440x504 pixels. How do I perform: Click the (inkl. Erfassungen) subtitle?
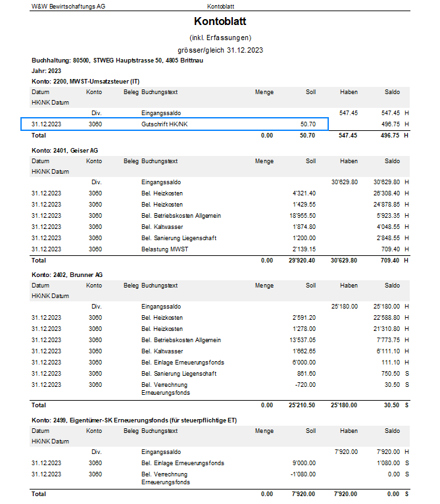pos(220,38)
